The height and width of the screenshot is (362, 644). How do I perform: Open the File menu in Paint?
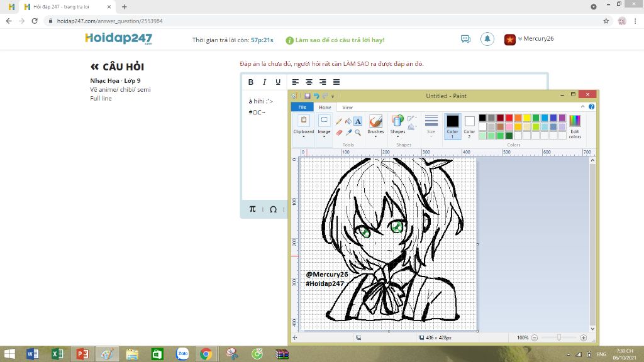tap(303, 107)
